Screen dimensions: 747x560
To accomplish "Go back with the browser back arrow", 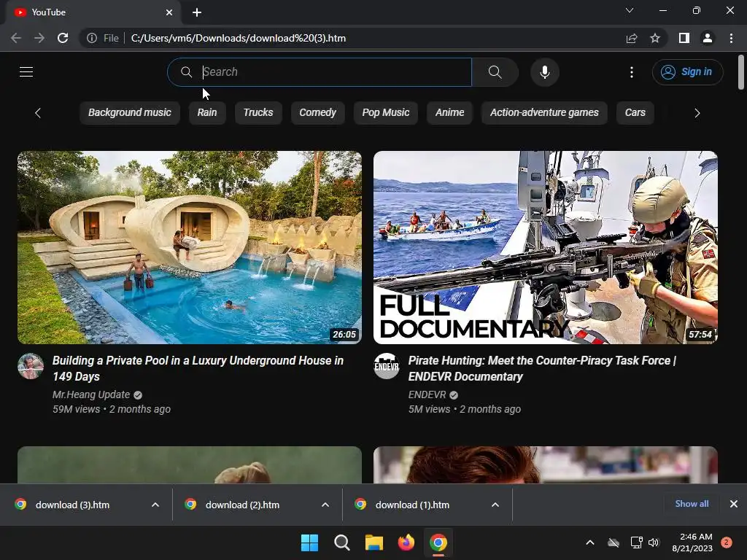I will point(16,38).
